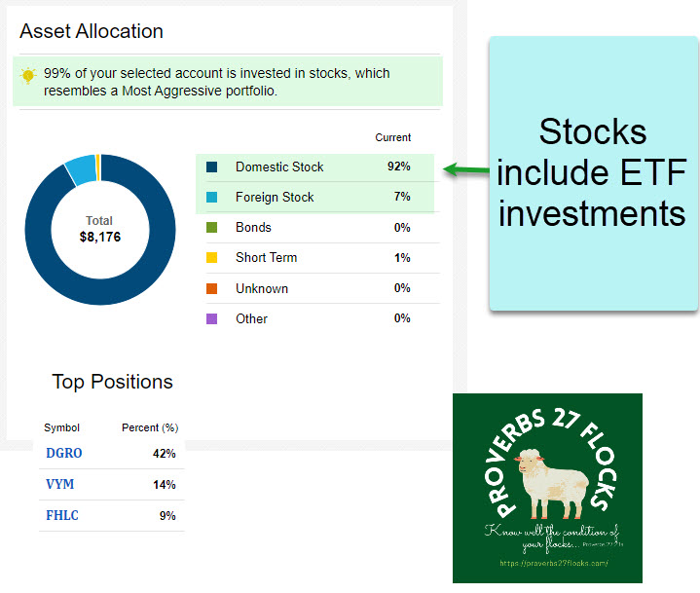Click the donut chart Total $8,176 center
This screenshot has width=700, height=593.
tap(99, 229)
